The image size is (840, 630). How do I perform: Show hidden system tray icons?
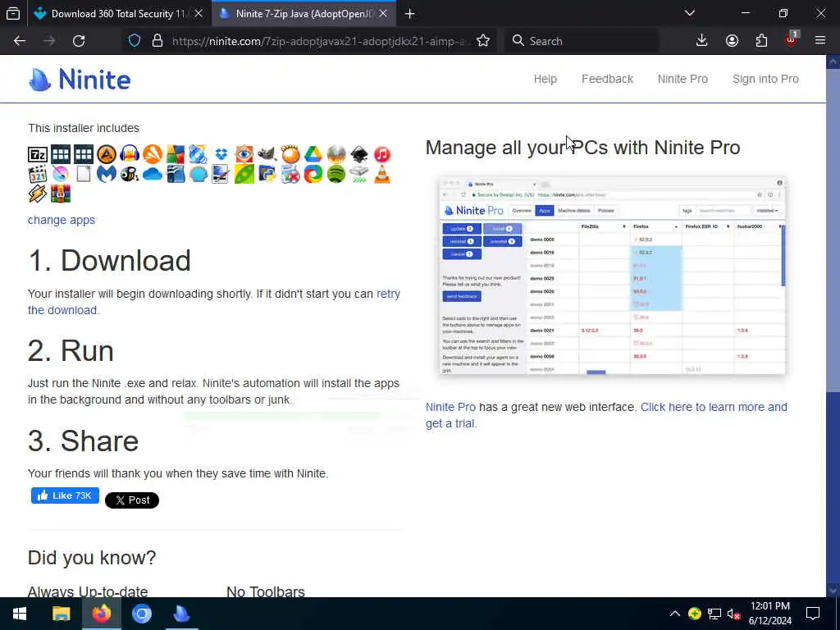tap(675, 614)
